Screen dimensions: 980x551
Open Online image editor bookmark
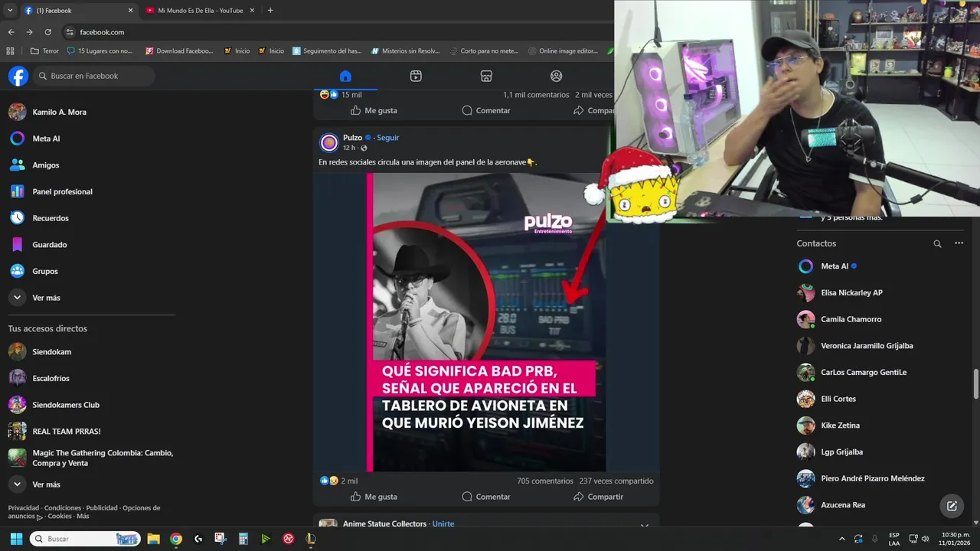pyautogui.click(x=563, y=51)
